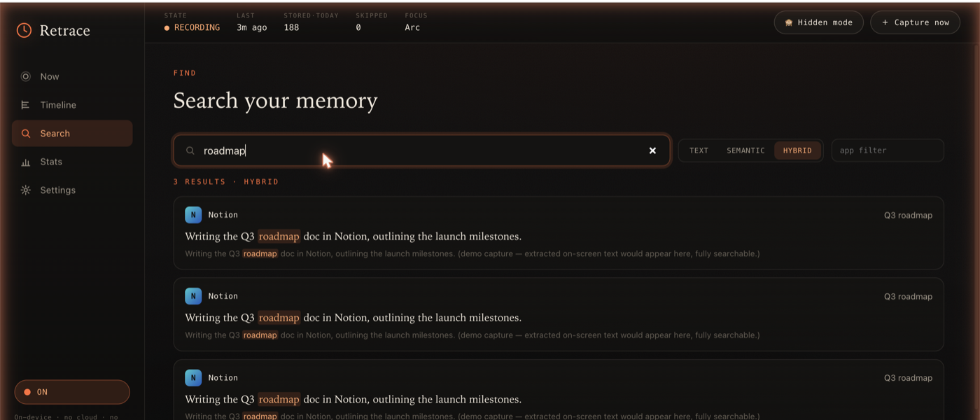Click the Notion icon in first result

coord(193,215)
